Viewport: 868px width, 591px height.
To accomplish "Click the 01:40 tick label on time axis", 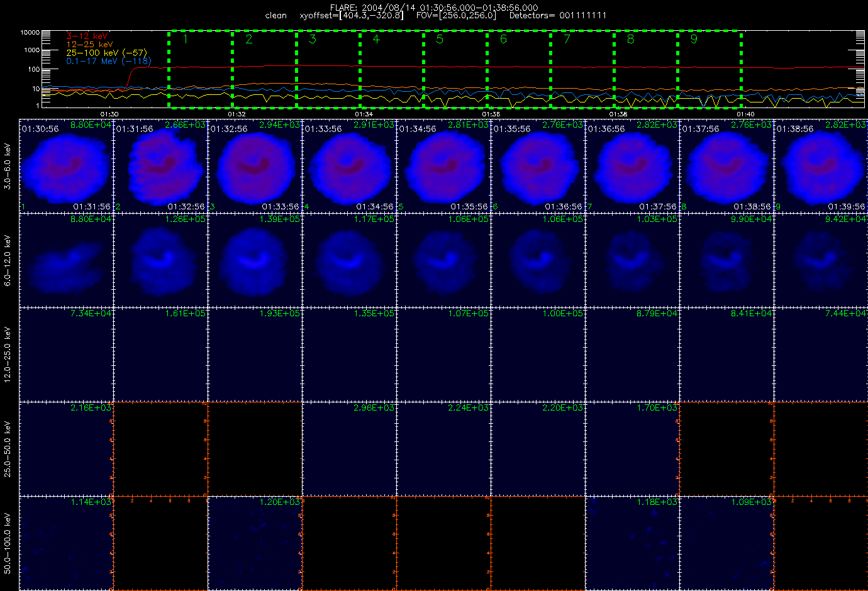I will 745,114.
